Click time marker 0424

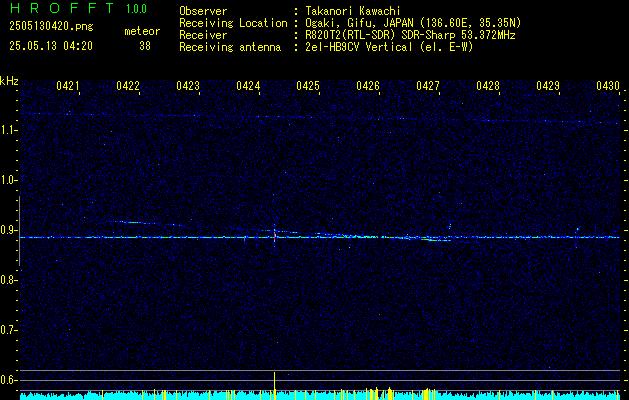click(248, 85)
